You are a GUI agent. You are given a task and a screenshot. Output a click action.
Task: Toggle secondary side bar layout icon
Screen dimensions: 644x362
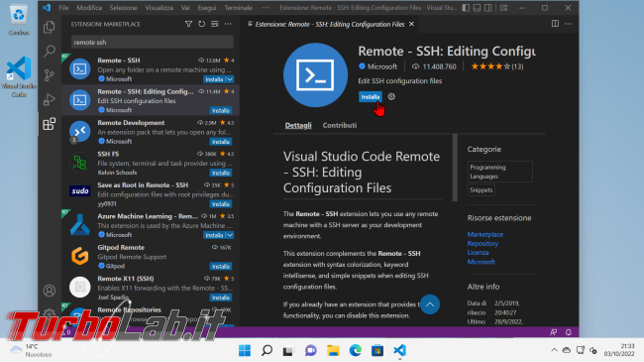click(x=487, y=8)
